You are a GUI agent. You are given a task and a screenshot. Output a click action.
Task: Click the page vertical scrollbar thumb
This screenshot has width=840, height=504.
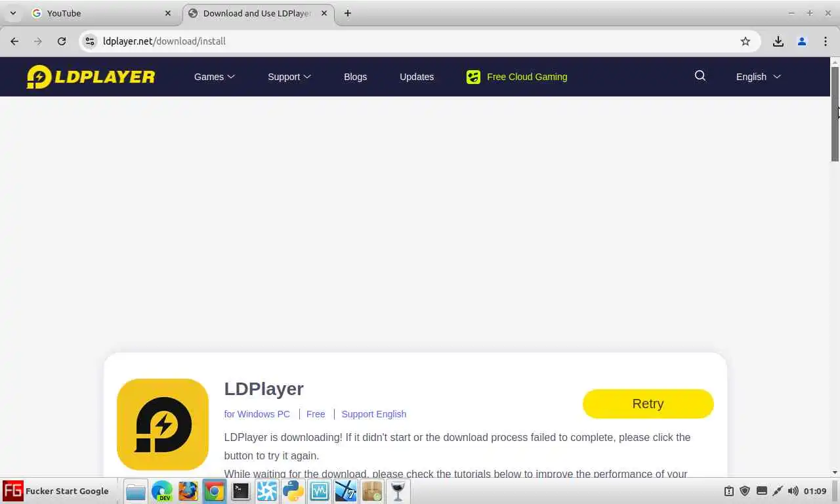tap(835, 114)
